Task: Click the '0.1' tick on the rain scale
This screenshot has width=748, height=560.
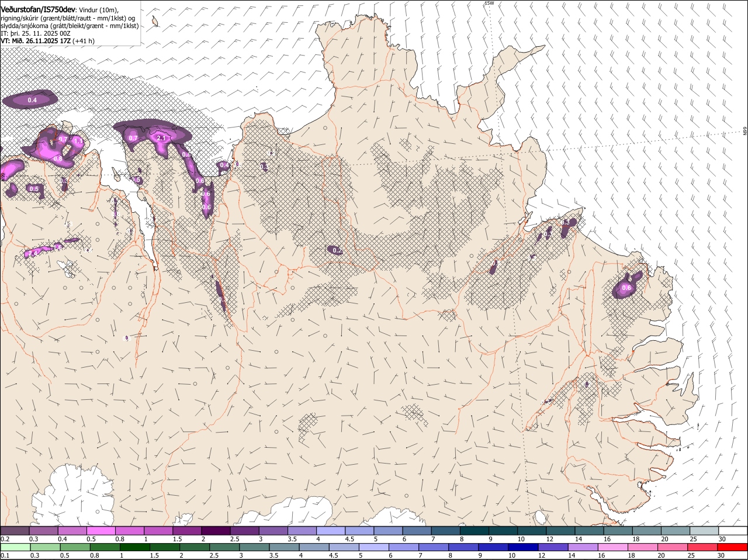Action: (5, 555)
